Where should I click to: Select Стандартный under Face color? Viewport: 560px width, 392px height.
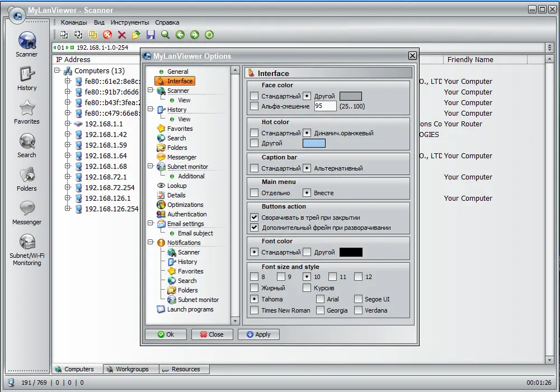tap(255, 96)
